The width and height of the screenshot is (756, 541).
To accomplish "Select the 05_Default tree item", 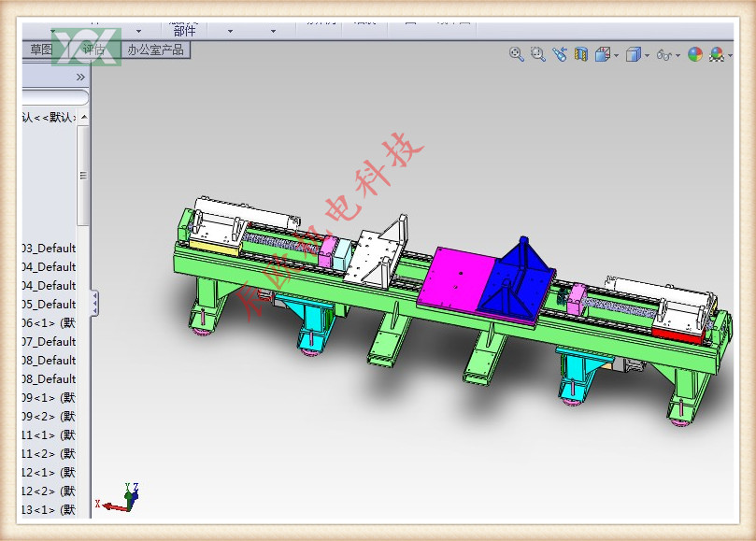I will click(50, 305).
